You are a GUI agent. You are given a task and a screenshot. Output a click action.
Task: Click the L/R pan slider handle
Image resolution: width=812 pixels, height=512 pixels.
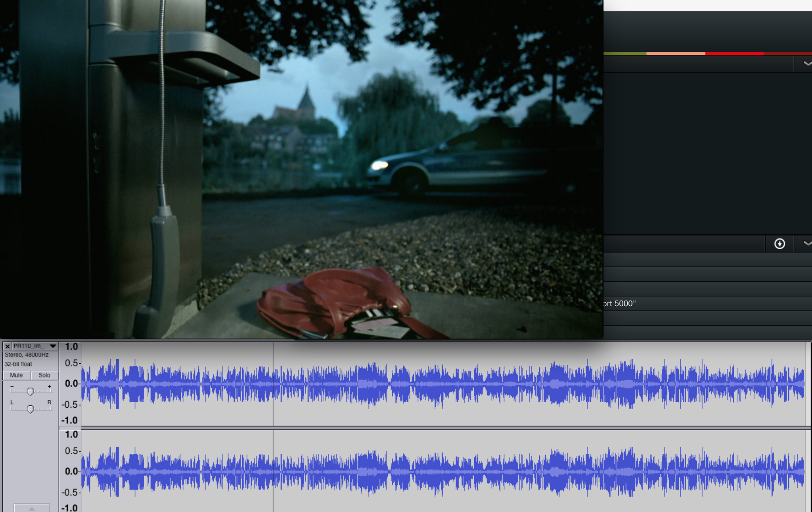click(30, 409)
